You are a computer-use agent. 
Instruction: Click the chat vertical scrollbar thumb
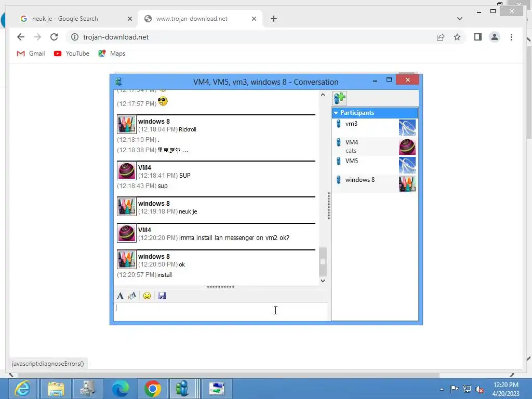tap(323, 262)
